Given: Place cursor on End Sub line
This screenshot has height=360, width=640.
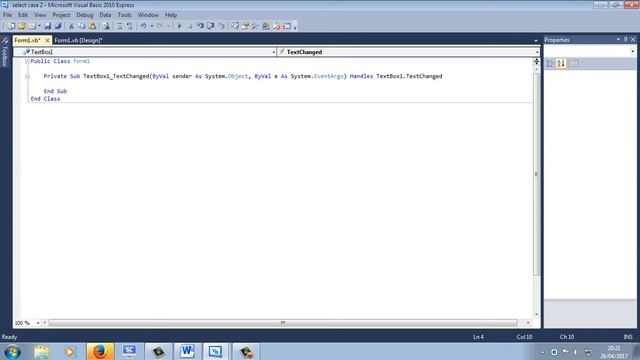Looking at the screenshot, I should pos(55,91).
